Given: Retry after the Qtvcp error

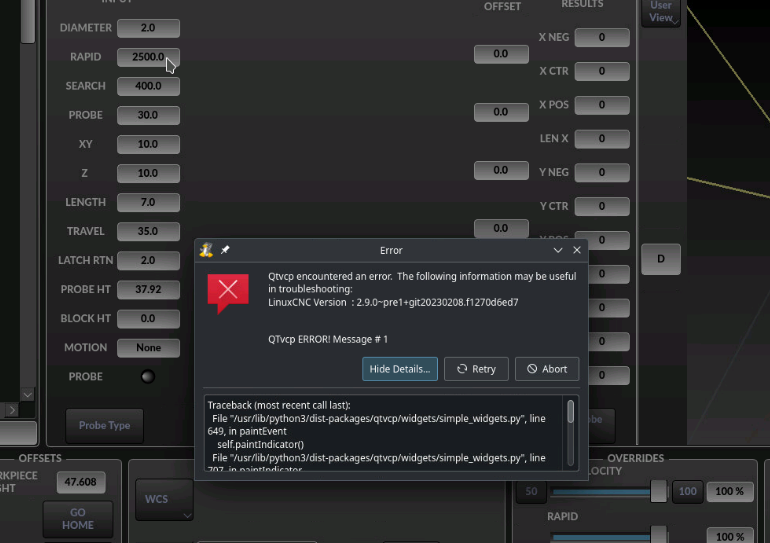Looking at the screenshot, I should 476,369.
